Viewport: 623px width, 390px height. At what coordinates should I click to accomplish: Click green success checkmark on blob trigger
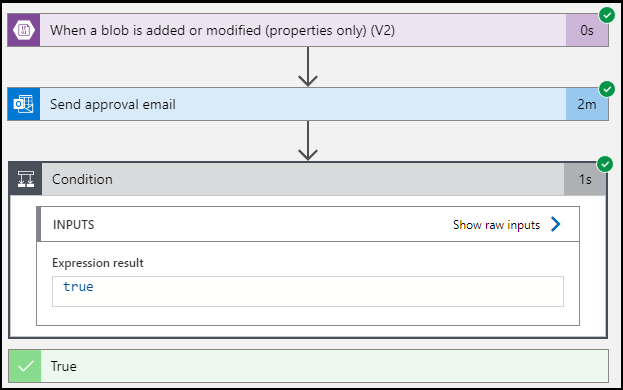pyautogui.click(x=607, y=15)
